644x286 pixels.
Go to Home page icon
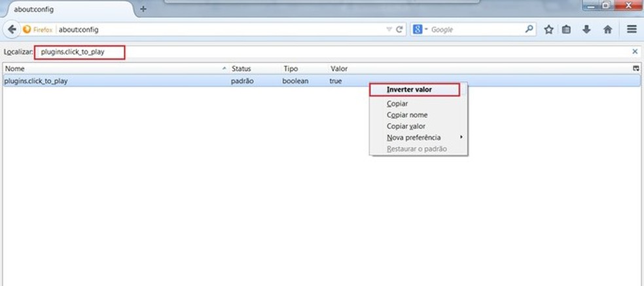[x=608, y=29]
